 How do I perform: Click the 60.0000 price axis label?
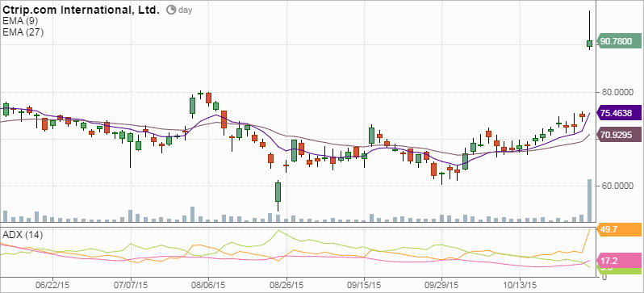tap(618, 186)
